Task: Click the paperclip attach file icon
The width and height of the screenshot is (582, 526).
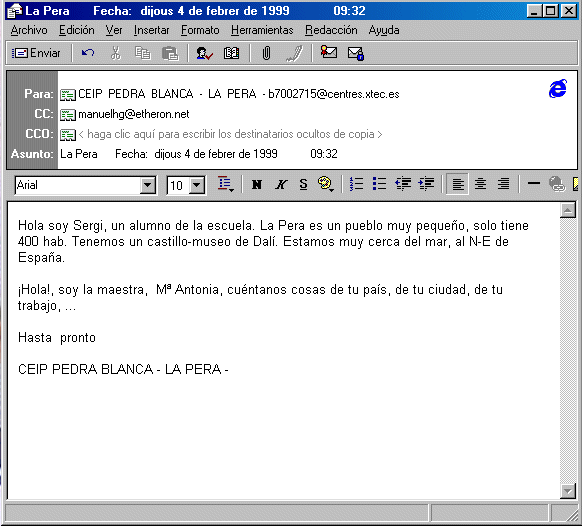Action: [x=266, y=53]
